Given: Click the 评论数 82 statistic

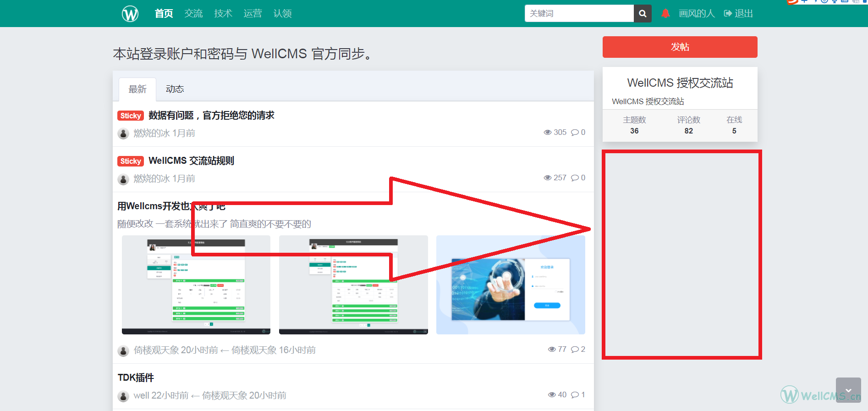Looking at the screenshot, I should (x=689, y=125).
